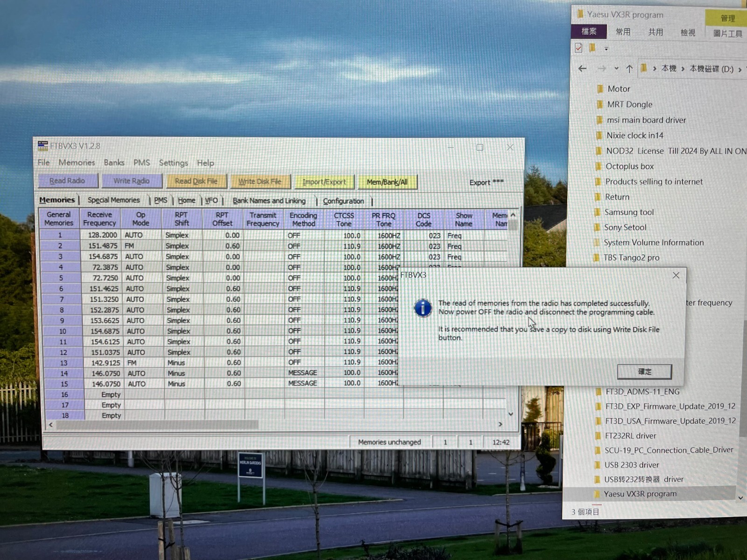
Task: Switch to the Configuration tab
Action: tap(343, 201)
